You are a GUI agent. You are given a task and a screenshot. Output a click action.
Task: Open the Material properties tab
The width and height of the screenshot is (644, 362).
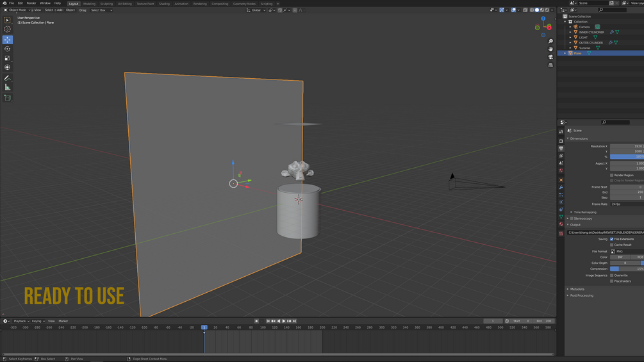coord(561,224)
